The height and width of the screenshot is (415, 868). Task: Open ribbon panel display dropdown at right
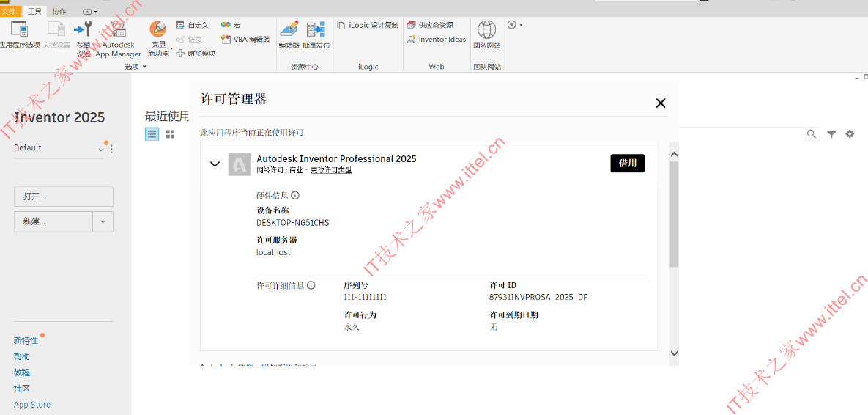(x=515, y=25)
